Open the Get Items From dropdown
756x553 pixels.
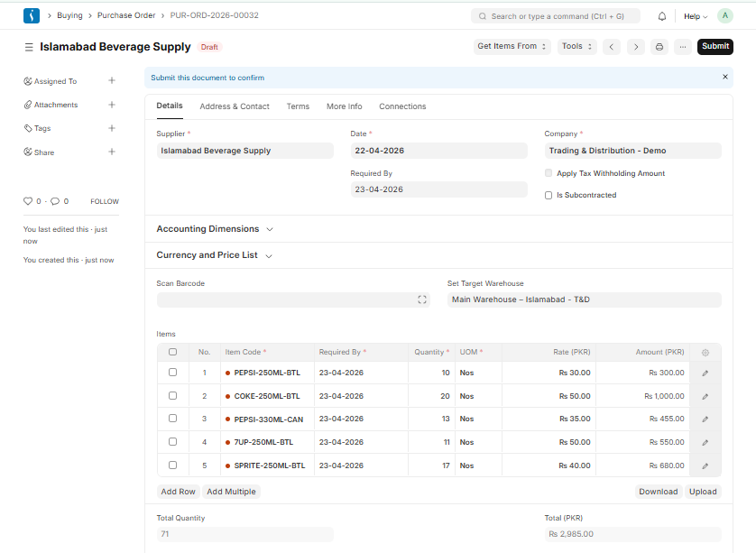(512, 46)
